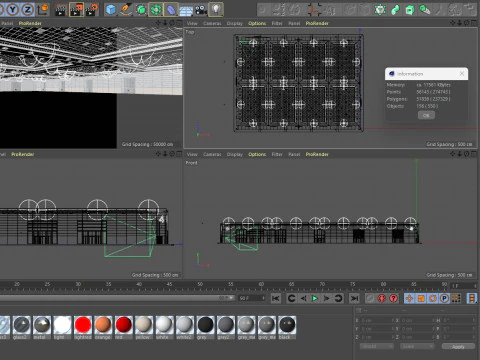Click the move-camera icon in Front viewport
Viewport: 480px width, 360px height.
pyautogui.click(x=453, y=154)
